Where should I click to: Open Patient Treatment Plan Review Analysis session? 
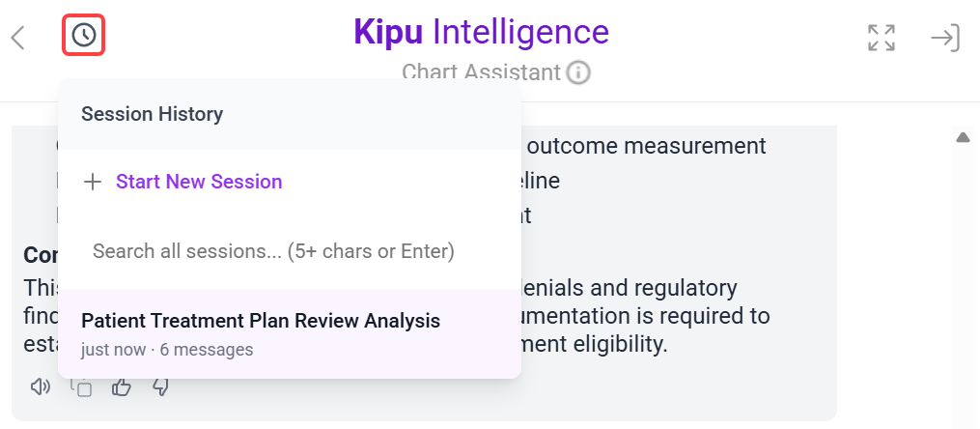click(x=261, y=321)
